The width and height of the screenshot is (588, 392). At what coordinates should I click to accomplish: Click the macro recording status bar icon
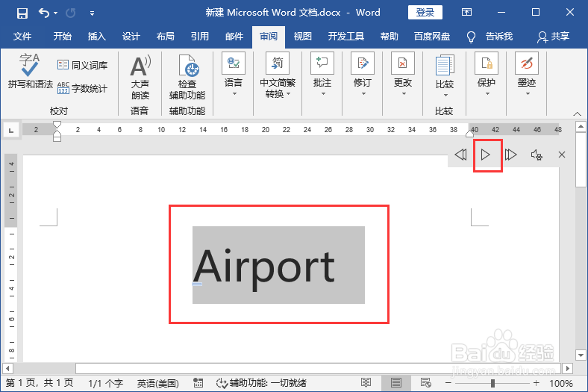coord(198,383)
